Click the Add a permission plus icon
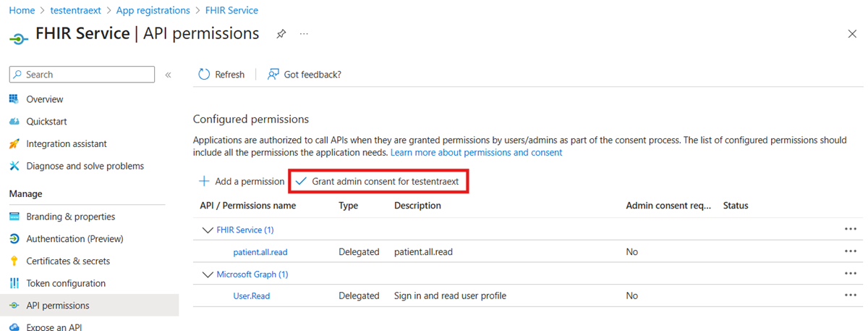Viewport: 868px width, 331px height. pos(204,181)
